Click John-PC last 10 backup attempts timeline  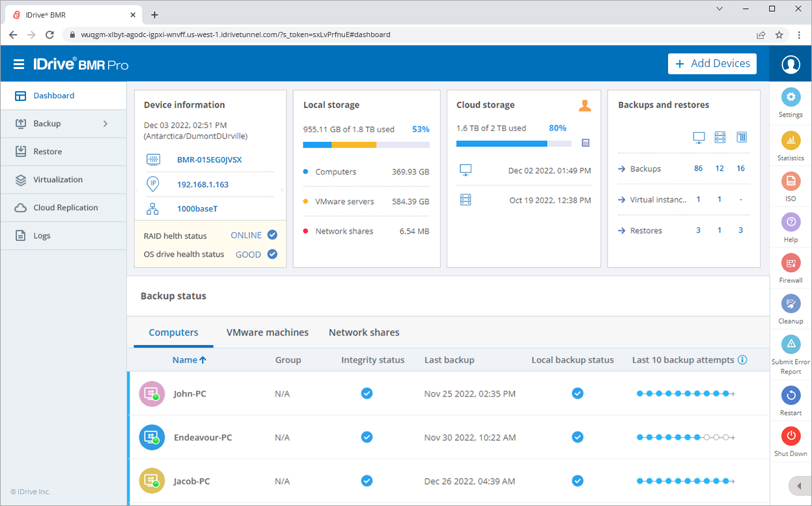[x=686, y=393]
